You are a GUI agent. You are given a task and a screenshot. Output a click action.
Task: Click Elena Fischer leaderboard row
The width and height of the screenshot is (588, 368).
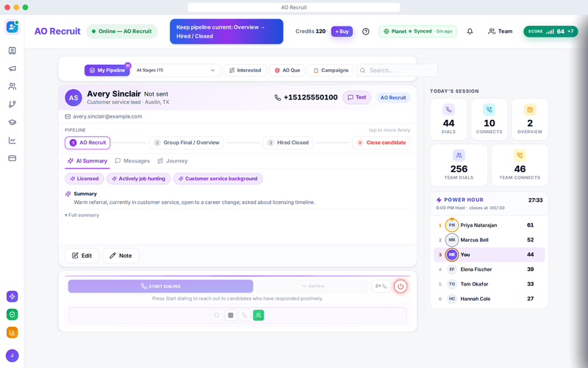coord(490,269)
